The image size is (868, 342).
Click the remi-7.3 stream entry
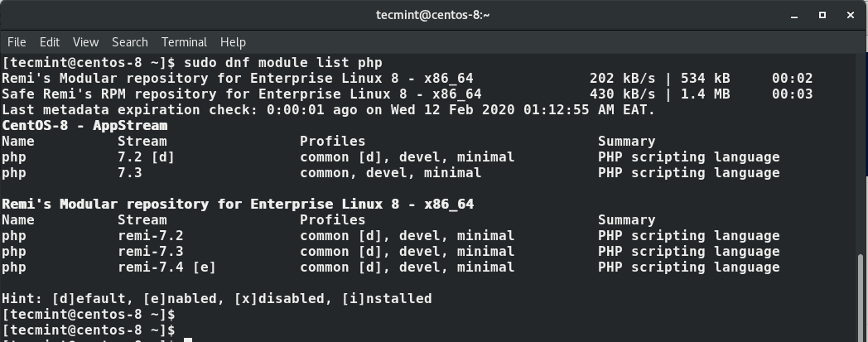150,251
